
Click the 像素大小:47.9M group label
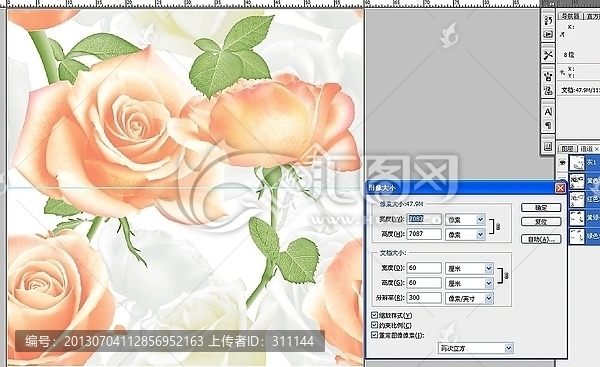401,204
